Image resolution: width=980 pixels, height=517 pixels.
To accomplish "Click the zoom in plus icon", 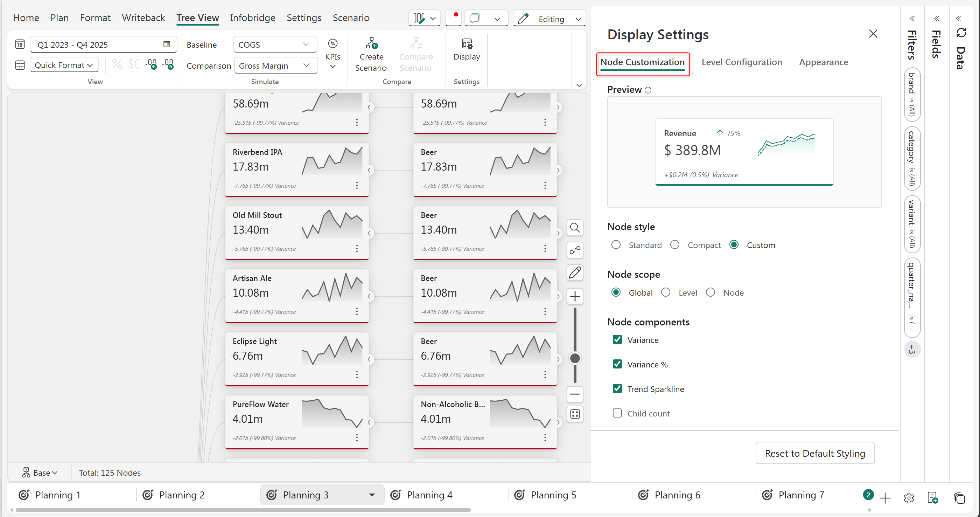I will (x=575, y=296).
